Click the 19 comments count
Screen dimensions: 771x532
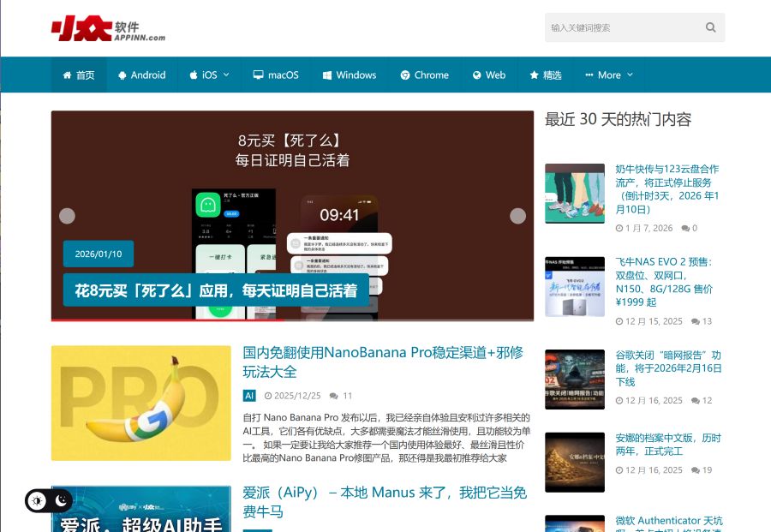tap(702, 470)
